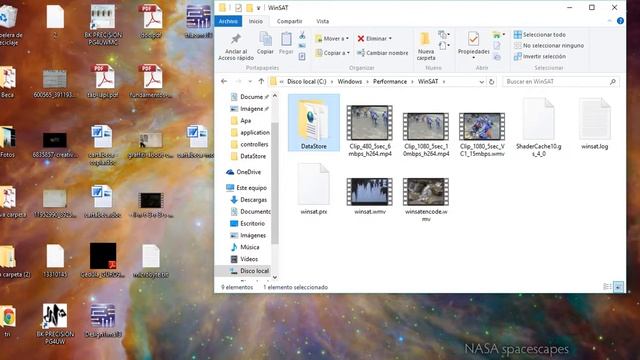
Task: Click the refresh button beside address bar
Action: pos(491,82)
